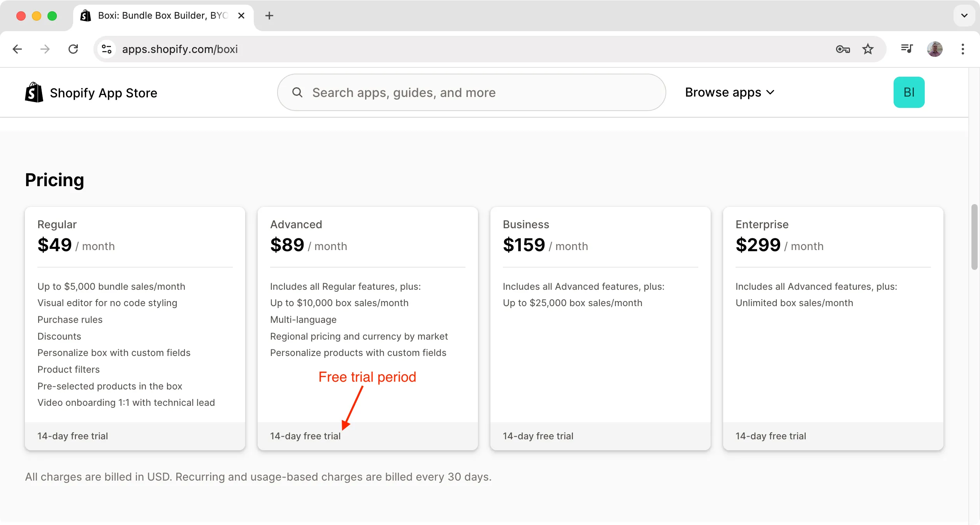Go back to the previous page
The width and height of the screenshot is (980, 525).
click(17, 49)
